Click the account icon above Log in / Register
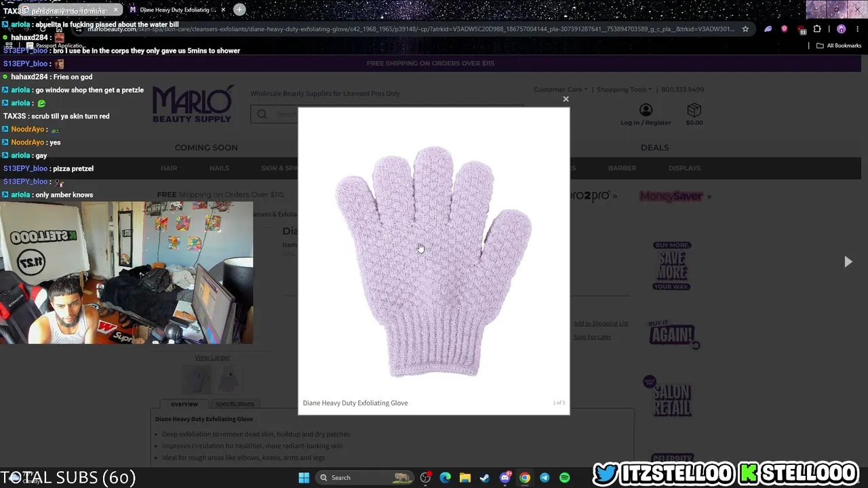Viewport: 868px width, 488px height. 646,110
